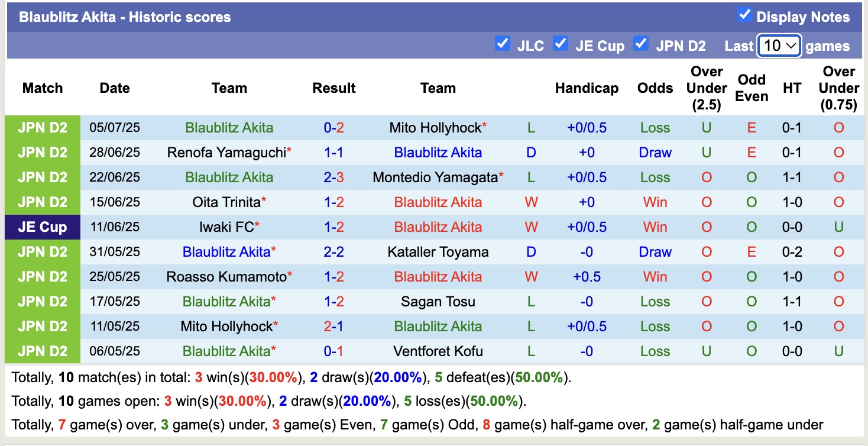Select the Over Under (2.5) column header

(x=707, y=88)
